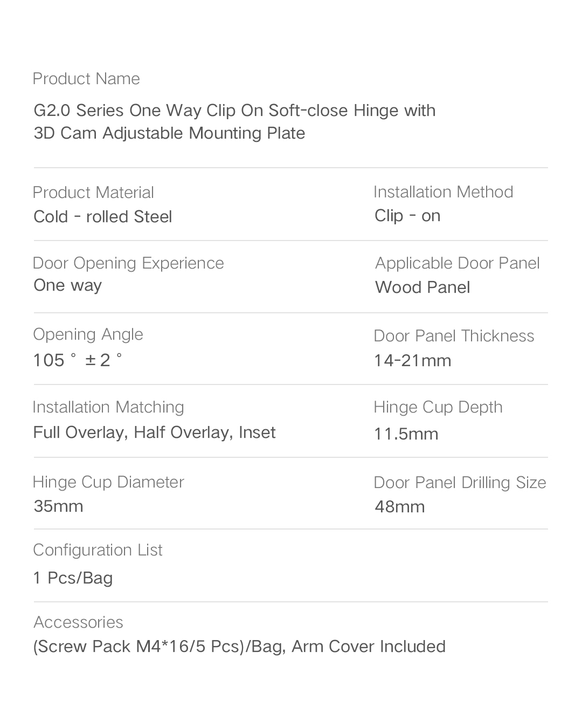Select the Cold-rolled Steel value
This screenshot has width=582, height=728.
[103, 217]
